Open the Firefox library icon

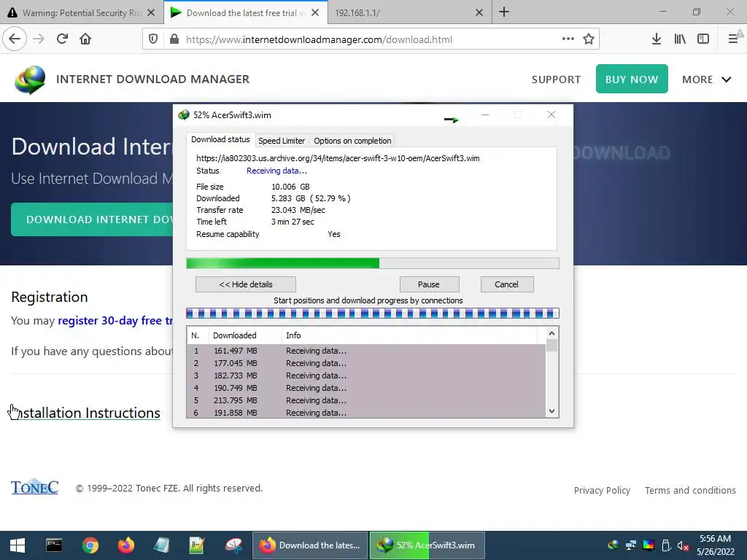(x=680, y=39)
